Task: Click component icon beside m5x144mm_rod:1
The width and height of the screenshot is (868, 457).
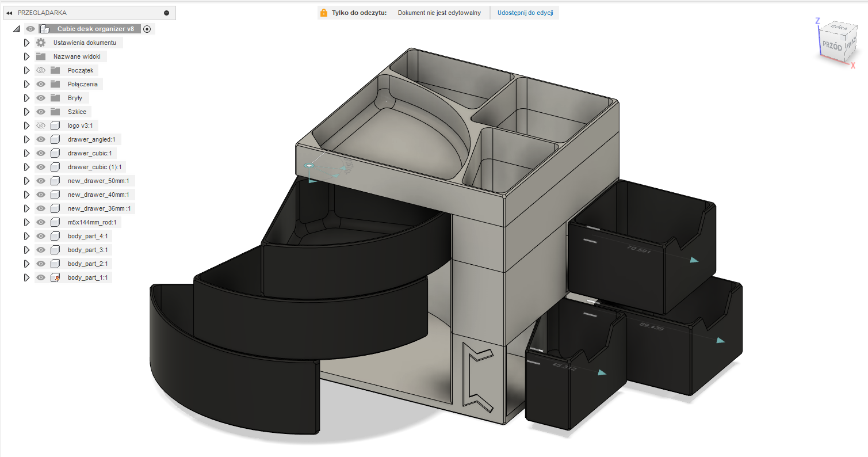Action: tap(55, 222)
